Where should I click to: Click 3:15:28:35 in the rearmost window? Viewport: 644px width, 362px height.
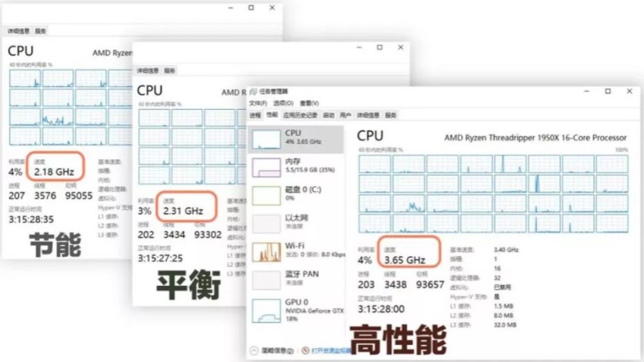pos(32,219)
